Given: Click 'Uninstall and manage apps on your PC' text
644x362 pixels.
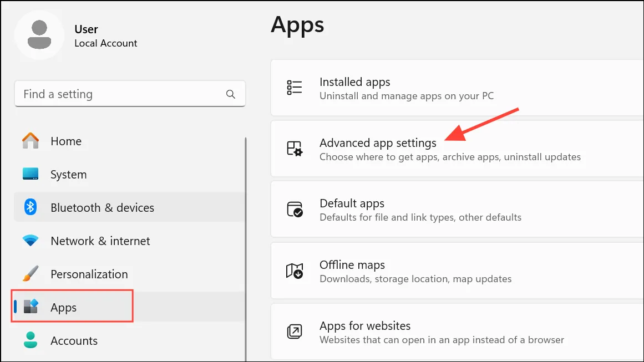Looking at the screenshot, I should (407, 96).
